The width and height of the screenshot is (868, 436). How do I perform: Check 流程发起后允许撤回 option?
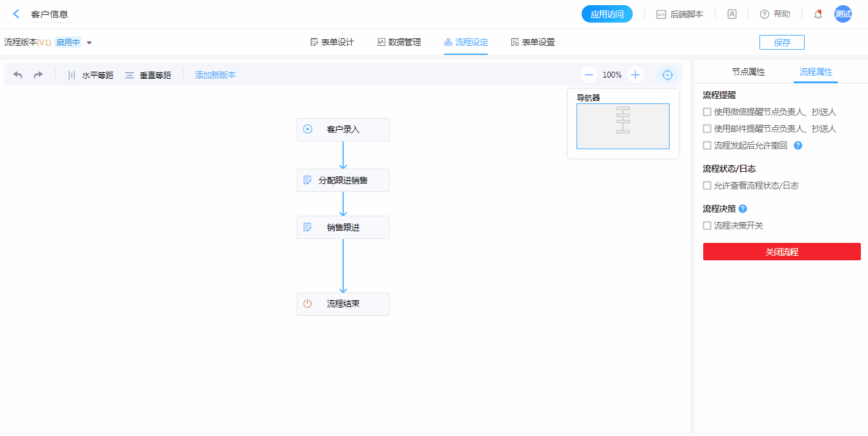click(707, 145)
